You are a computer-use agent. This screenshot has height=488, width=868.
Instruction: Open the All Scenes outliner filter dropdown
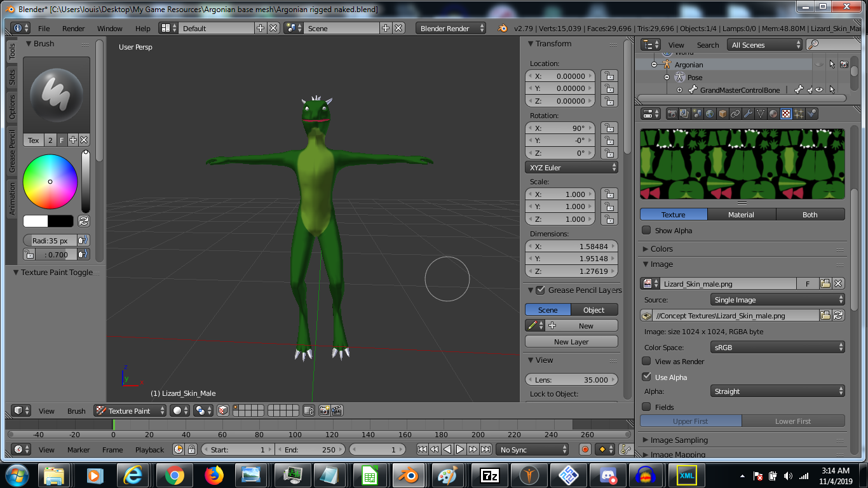point(765,44)
